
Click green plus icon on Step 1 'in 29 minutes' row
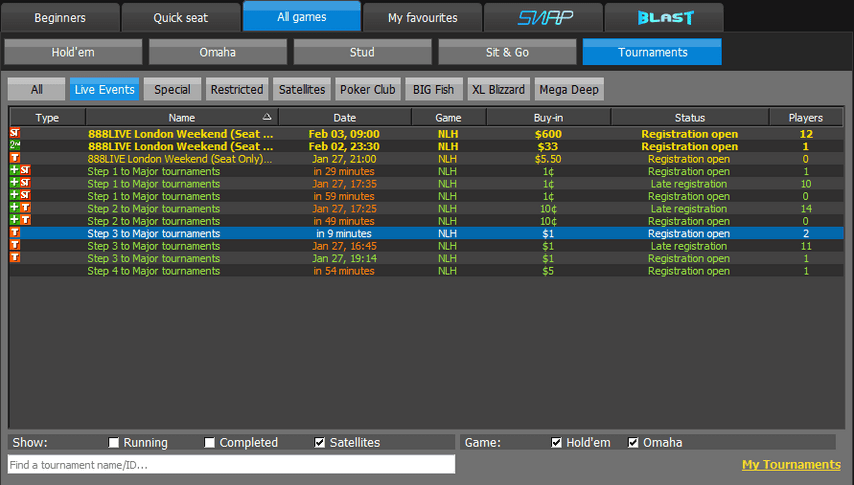pos(15,170)
